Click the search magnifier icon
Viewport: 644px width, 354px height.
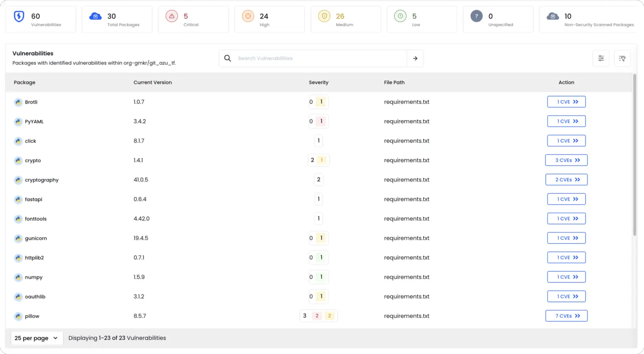click(x=228, y=58)
